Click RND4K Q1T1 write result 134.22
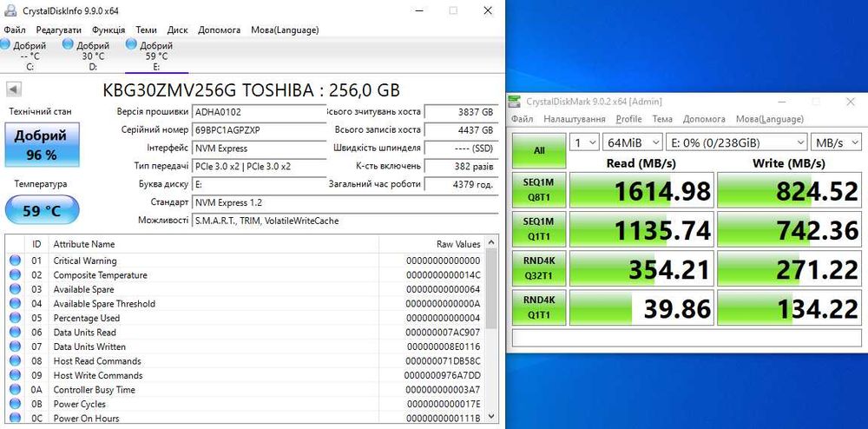Image resolution: width=868 pixels, height=429 pixels. click(789, 308)
